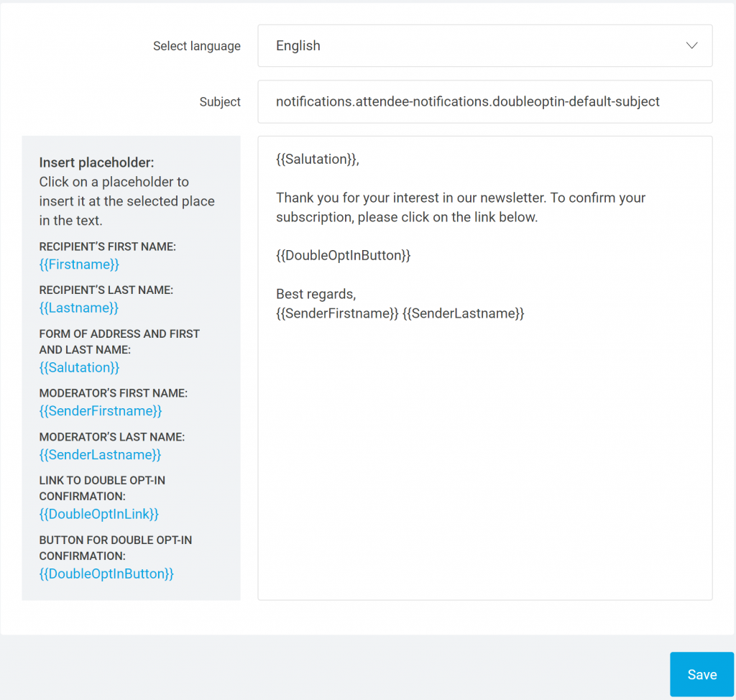The image size is (736, 700).
Task: Insert the {{Lastname}} placeholder
Action: pyautogui.click(x=79, y=308)
